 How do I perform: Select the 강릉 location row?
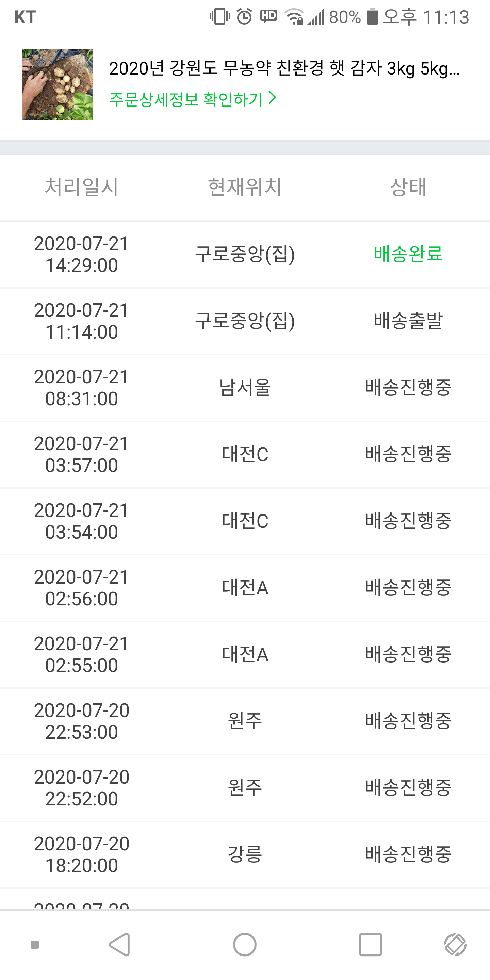tap(245, 854)
